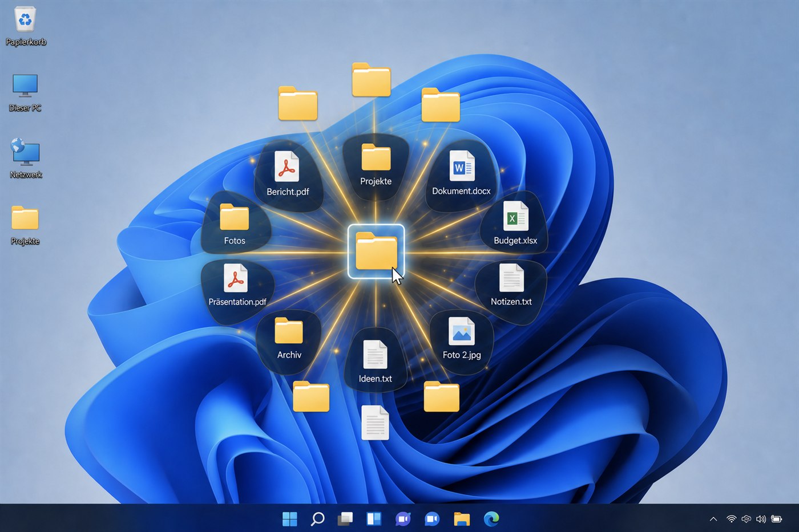Image resolution: width=799 pixels, height=532 pixels.
Task: Click the battery status tray icon
Action: coord(776,519)
